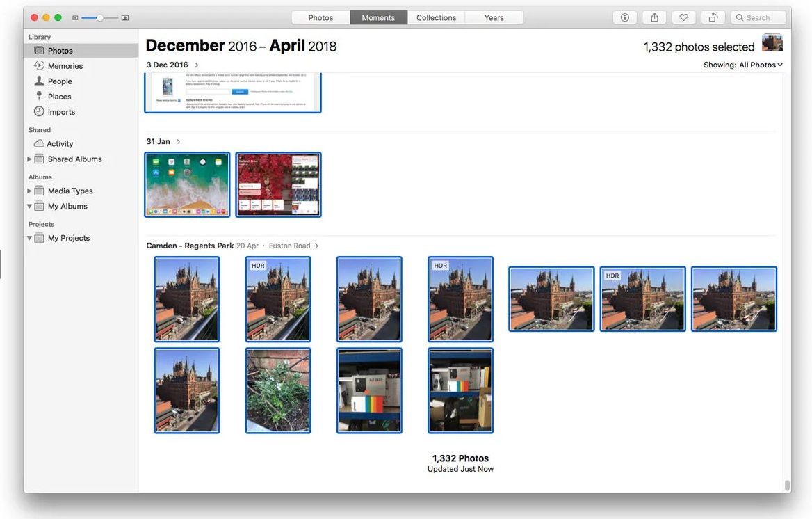The height and width of the screenshot is (519, 812).
Task: Click the Get Info toolbar icon
Action: coord(624,17)
